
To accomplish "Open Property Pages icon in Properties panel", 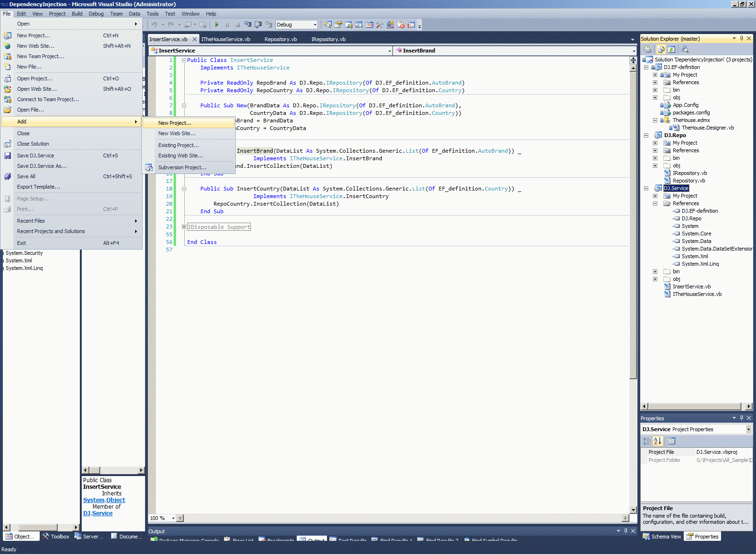I will coord(671,441).
